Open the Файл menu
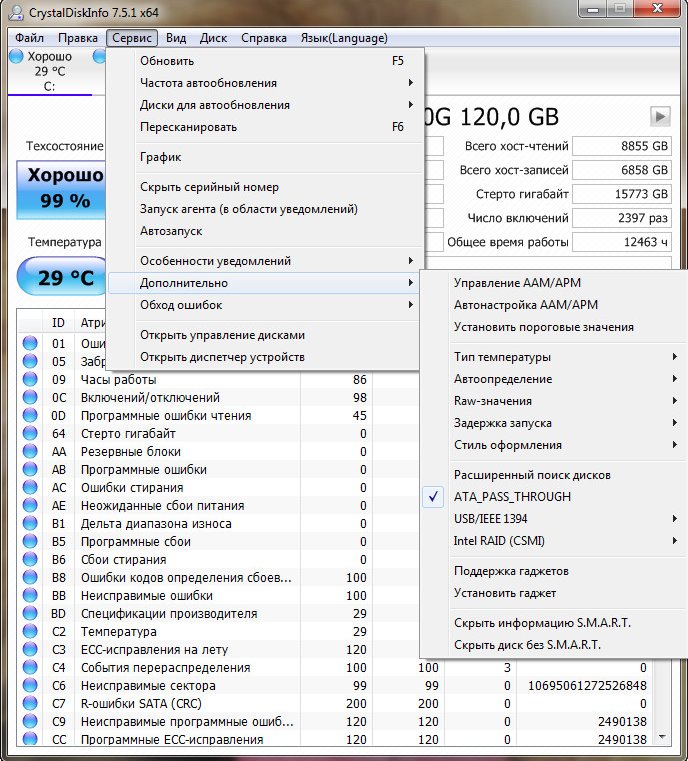Screen dimensions: 688x761 pyautogui.click(x=29, y=38)
